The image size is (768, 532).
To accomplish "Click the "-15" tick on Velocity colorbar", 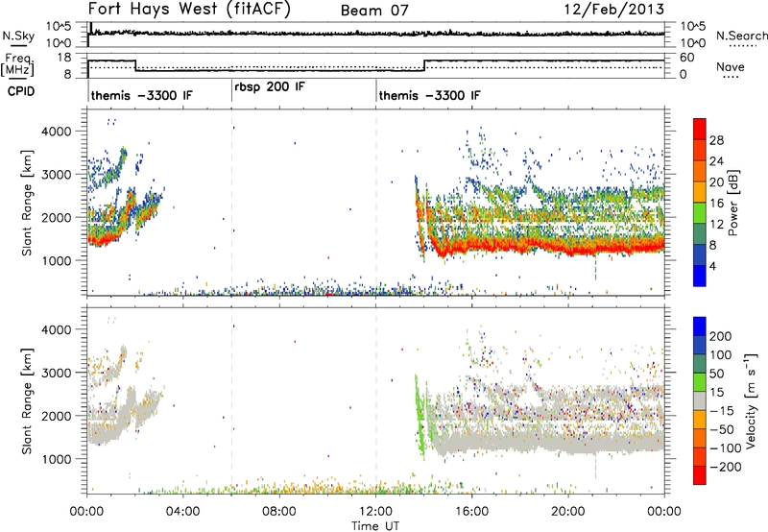I will pyautogui.click(x=722, y=410).
